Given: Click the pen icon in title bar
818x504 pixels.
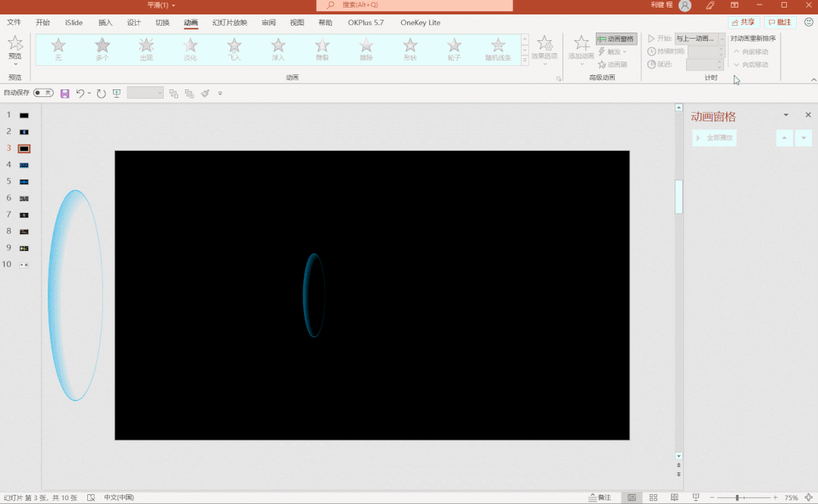Looking at the screenshot, I should [710, 5].
